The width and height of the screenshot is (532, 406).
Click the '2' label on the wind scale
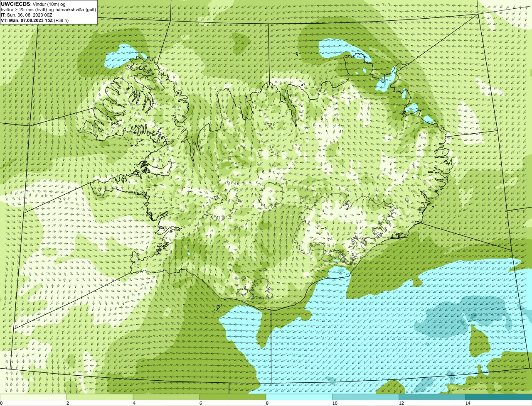[67, 403]
